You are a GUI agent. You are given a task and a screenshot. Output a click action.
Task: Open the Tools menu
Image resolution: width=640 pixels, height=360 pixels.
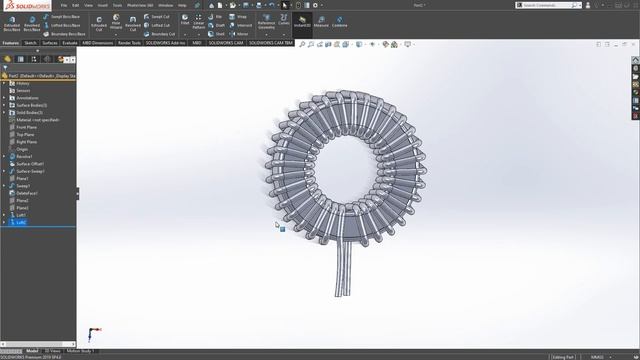tap(117, 5)
